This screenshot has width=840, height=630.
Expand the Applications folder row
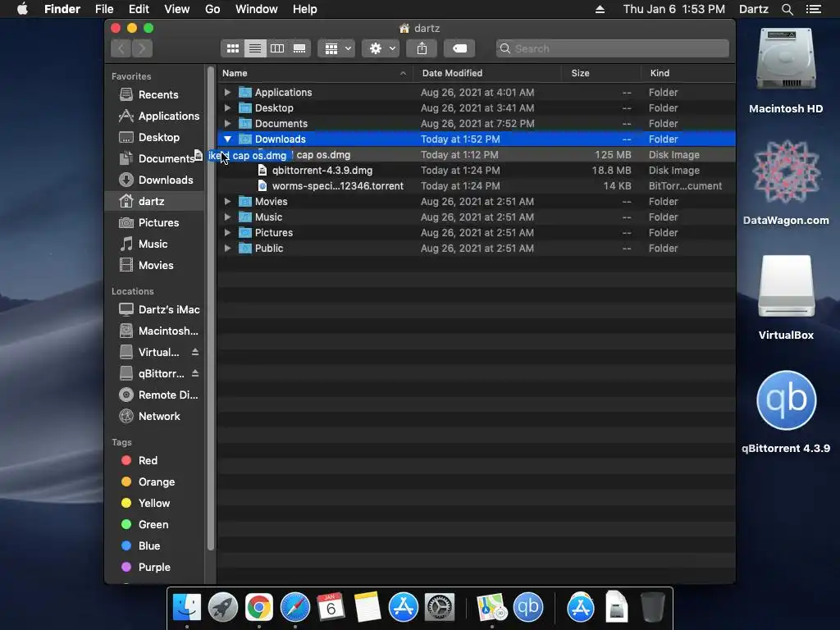click(228, 92)
